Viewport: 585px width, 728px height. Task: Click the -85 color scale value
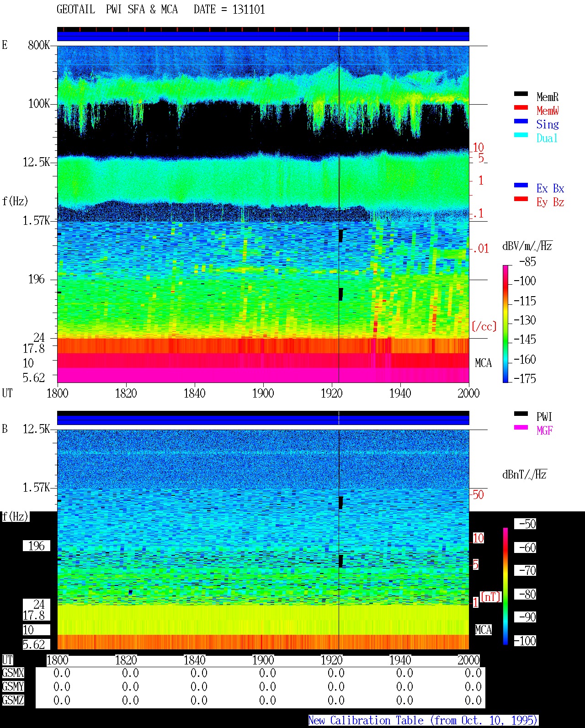click(x=527, y=262)
